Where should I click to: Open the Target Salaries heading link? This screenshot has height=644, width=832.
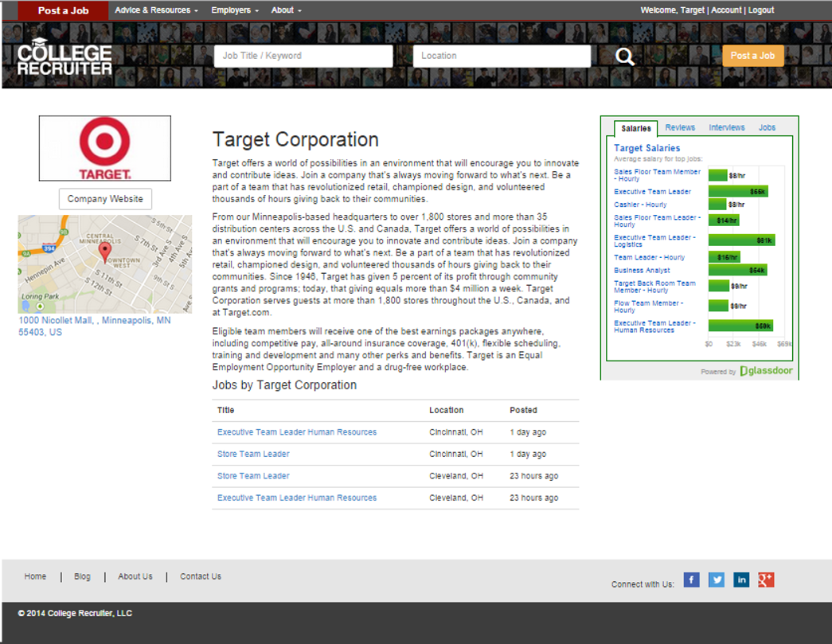tap(646, 148)
